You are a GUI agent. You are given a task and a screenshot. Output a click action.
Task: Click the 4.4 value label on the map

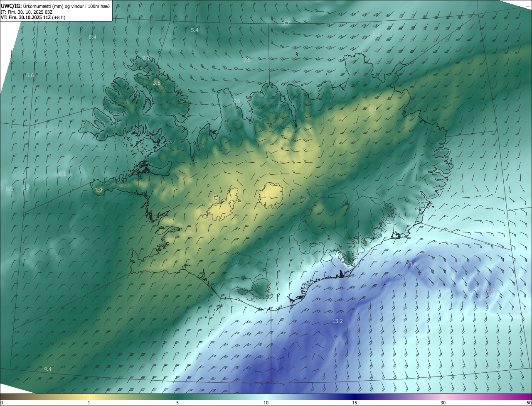48,369
